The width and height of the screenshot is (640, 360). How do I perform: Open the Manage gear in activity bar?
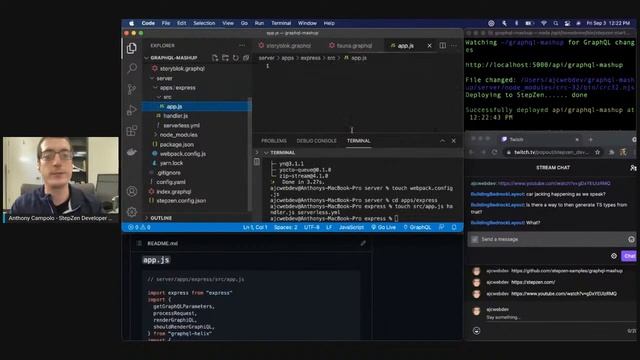pos(132,212)
